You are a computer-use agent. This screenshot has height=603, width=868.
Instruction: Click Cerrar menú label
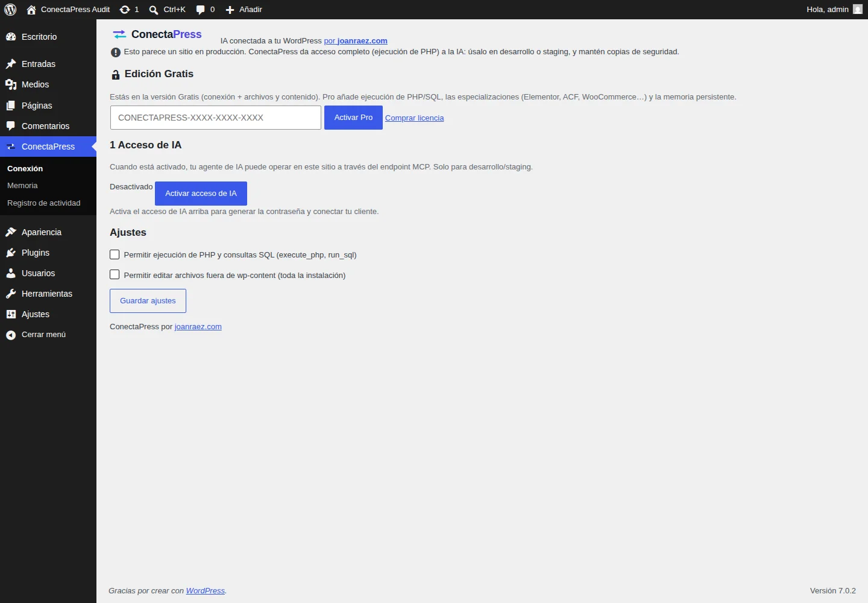tap(44, 335)
